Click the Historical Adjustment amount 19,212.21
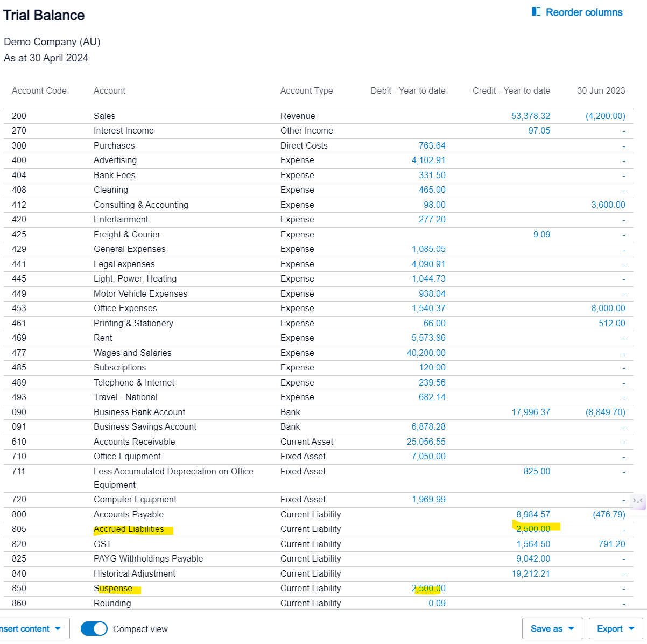Viewport: 647px width, 644px height. 531,573
